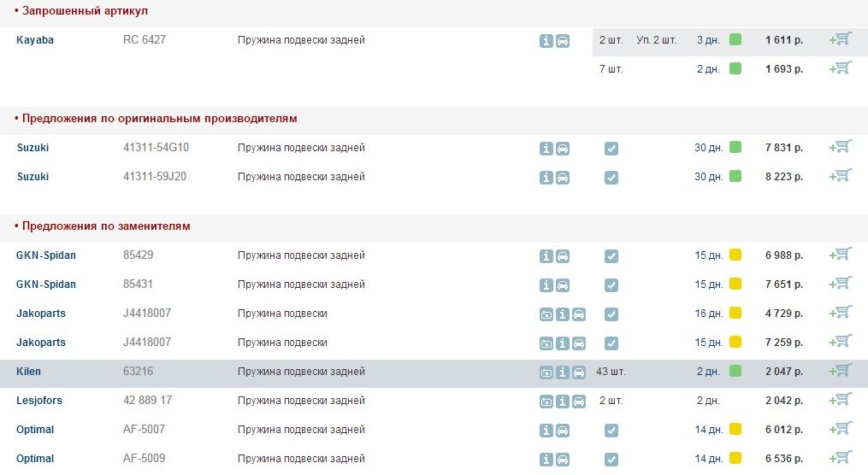Add Optimal AF-5009 to cart

tap(841, 458)
